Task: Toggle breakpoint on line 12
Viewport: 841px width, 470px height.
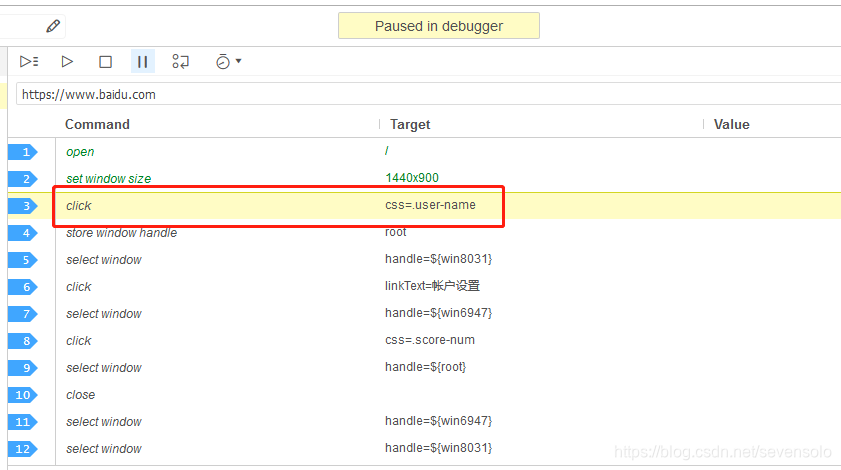Action: click(x=23, y=449)
